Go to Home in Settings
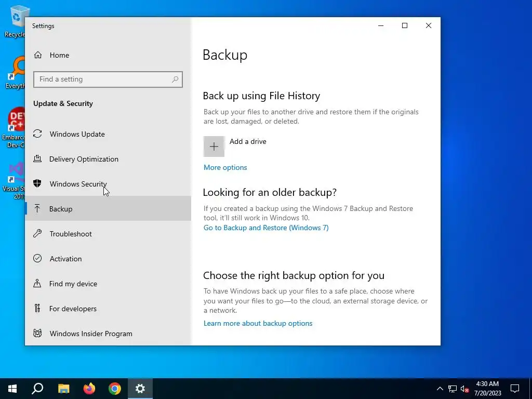This screenshot has height=399, width=532. coord(108,55)
